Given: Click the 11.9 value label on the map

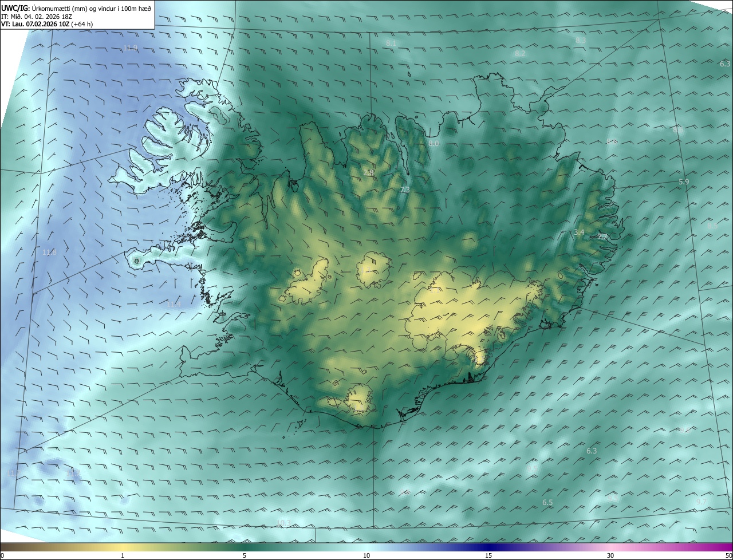Looking at the screenshot, I should tap(130, 48).
